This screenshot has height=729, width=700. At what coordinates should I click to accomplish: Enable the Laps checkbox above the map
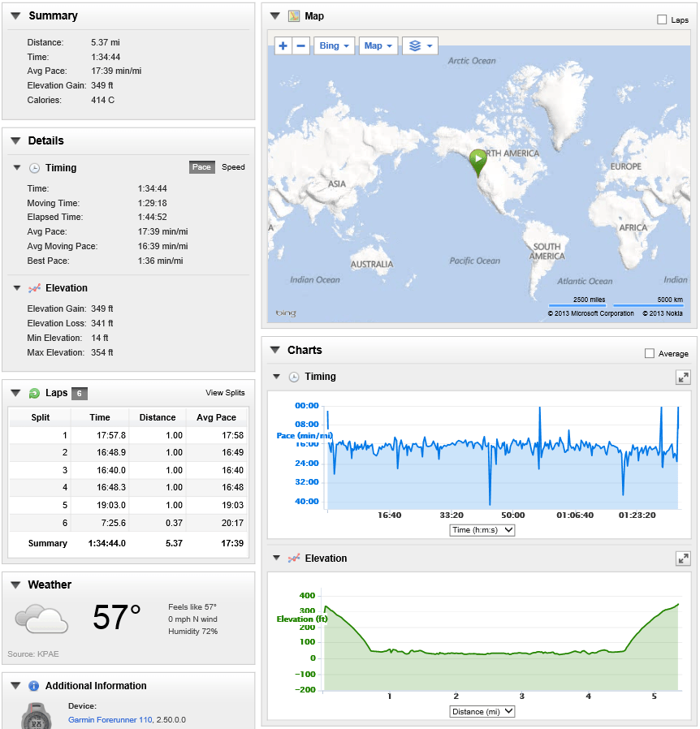663,19
